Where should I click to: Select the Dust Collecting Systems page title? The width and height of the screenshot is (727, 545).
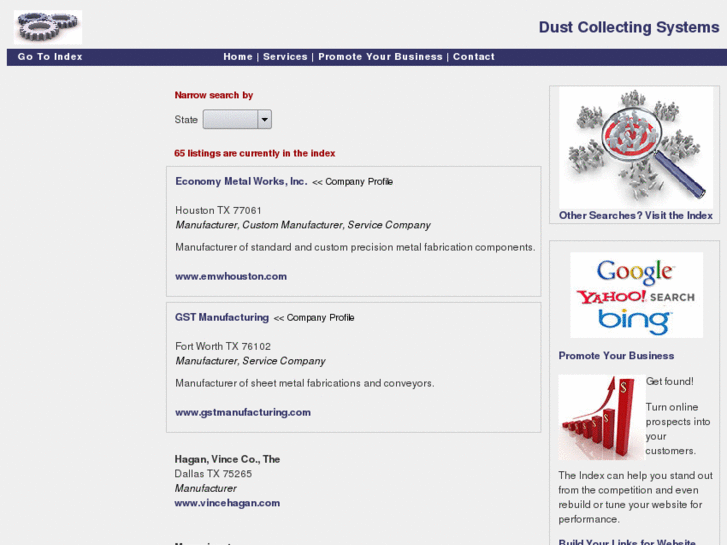pyautogui.click(x=629, y=27)
